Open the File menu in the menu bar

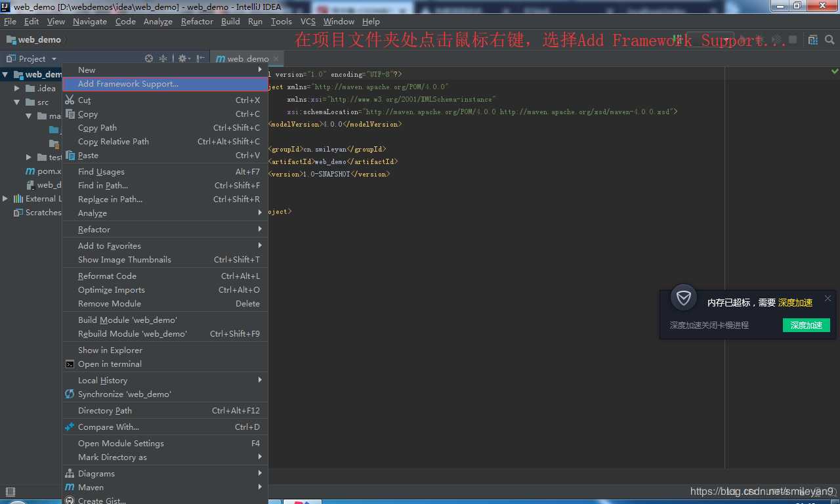click(10, 21)
